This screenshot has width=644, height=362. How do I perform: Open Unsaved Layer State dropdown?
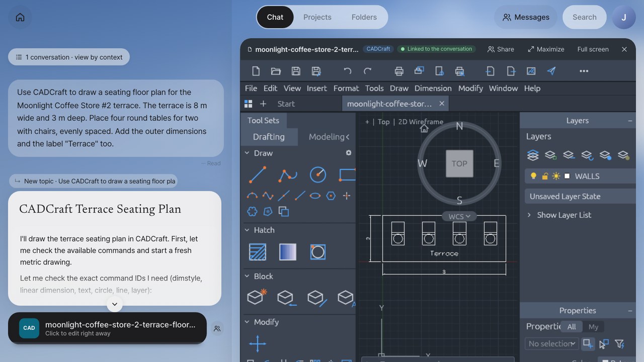point(580,196)
